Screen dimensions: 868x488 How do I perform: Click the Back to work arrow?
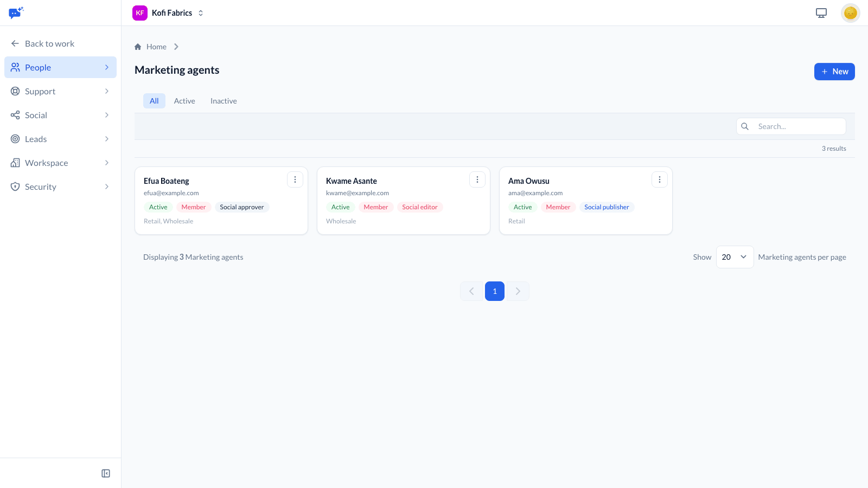tap(15, 43)
